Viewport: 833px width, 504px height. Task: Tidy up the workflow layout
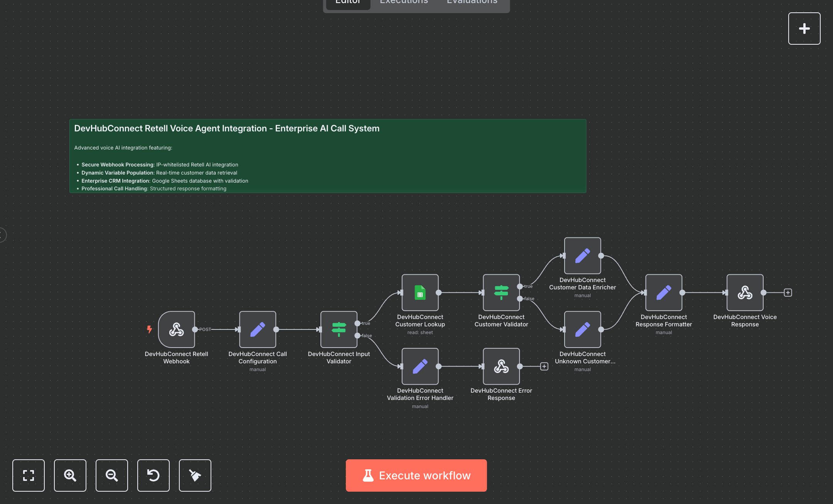[x=195, y=475]
